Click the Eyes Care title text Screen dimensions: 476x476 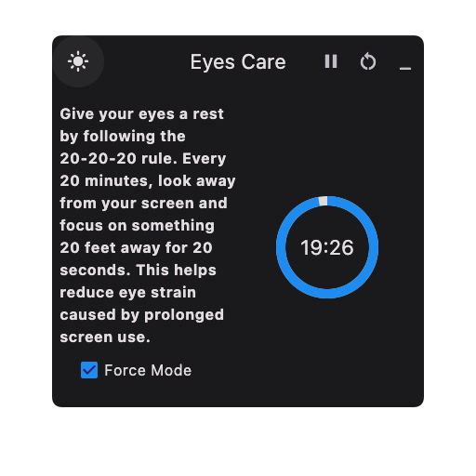[x=238, y=62]
